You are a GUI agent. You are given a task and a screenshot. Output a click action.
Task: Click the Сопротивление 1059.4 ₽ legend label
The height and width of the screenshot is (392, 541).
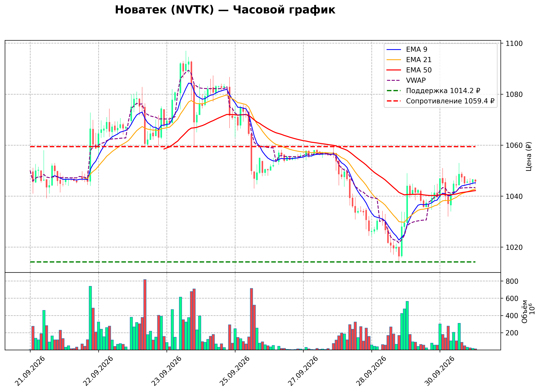coord(450,101)
